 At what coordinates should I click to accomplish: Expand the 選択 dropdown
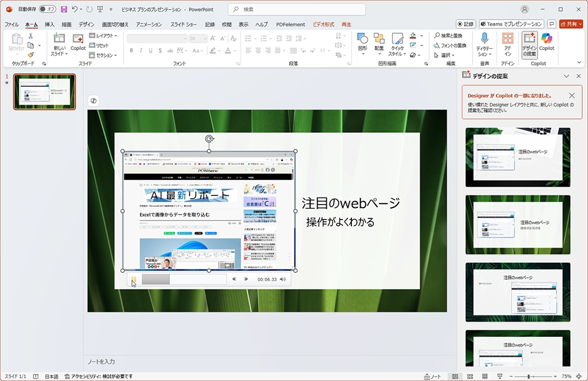coord(444,55)
